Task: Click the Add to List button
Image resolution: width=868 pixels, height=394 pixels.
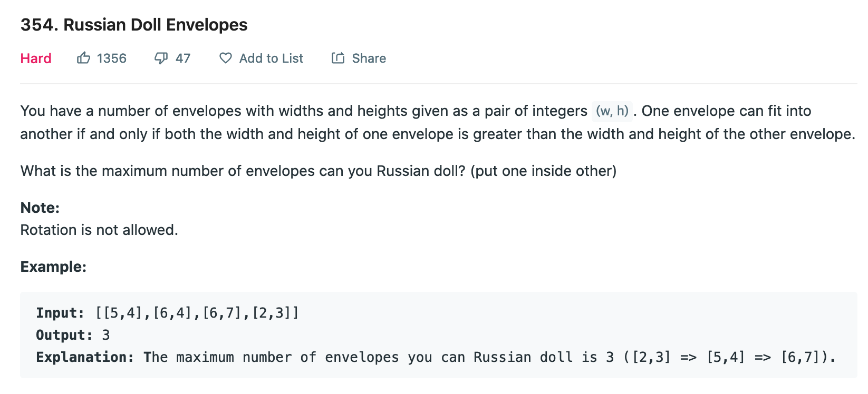Action: [261, 58]
